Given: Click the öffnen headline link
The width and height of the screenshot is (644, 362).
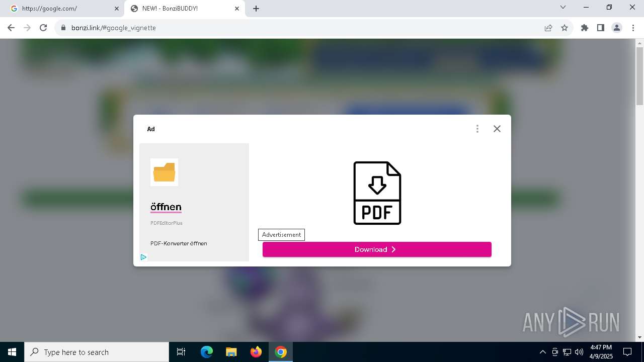Looking at the screenshot, I should (166, 207).
